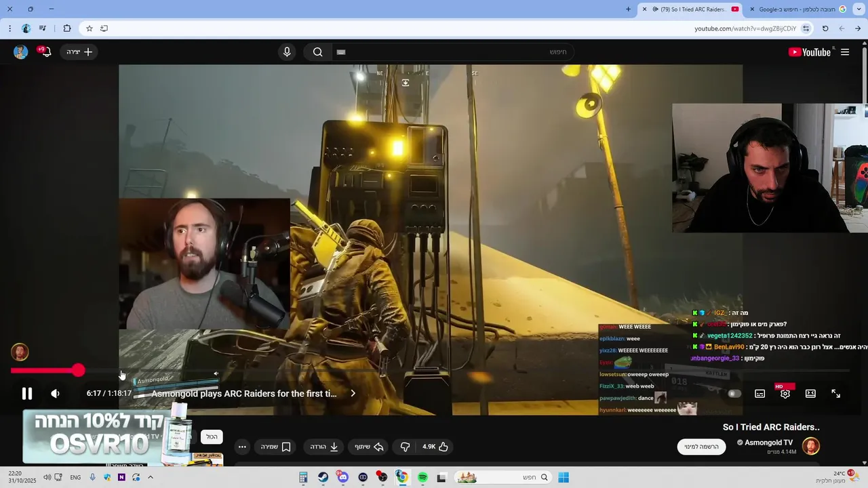
Task: Open Windows Start menu
Action: pos(564,477)
